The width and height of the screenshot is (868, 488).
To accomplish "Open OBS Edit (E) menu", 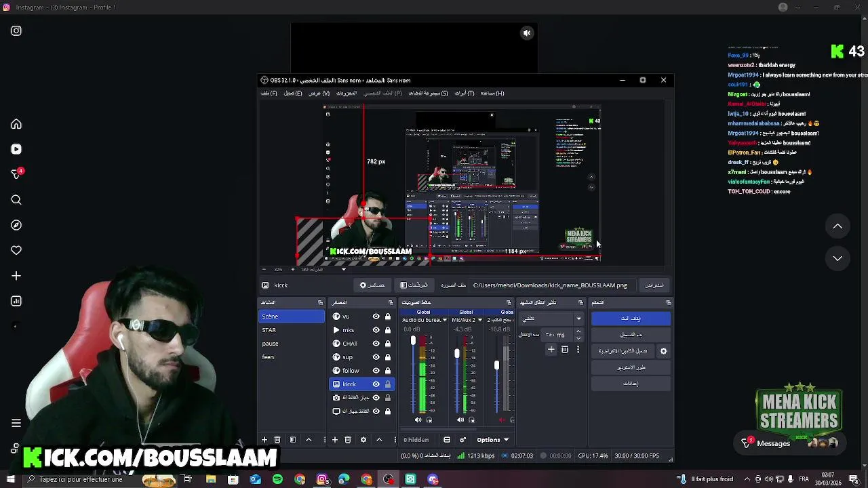I will pyautogui.click(x=293, y=94).
